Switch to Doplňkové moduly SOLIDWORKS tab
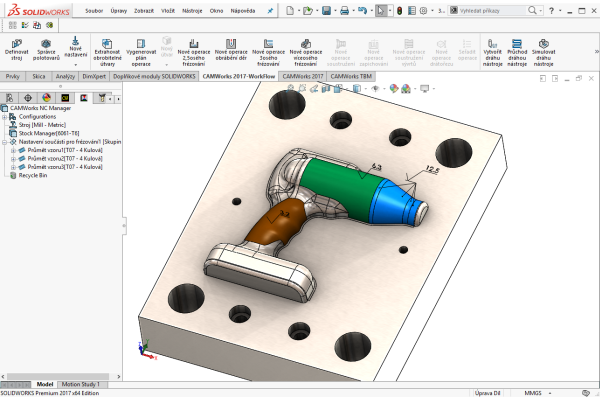The image size is (600, 397). tap(154, 77)
